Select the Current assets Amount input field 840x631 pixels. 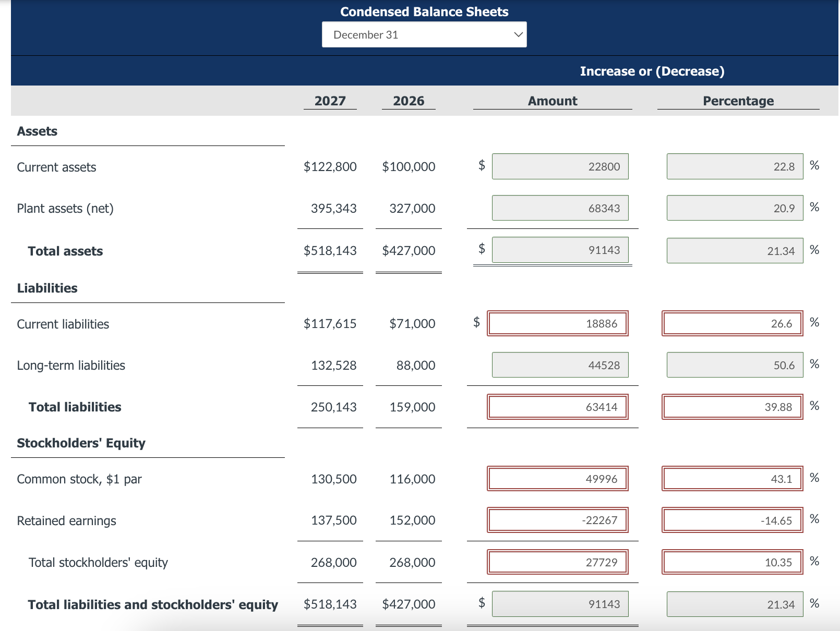click(559, 166)
